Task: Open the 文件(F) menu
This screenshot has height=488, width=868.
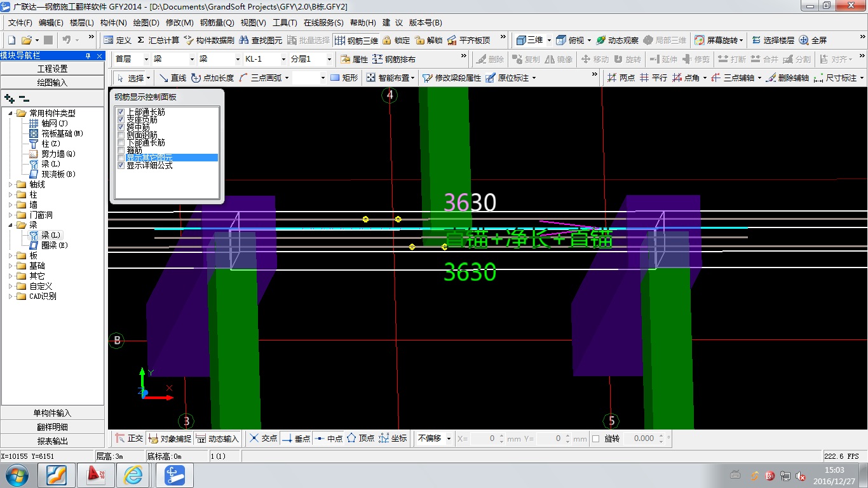Action: [x=20, y=22]
